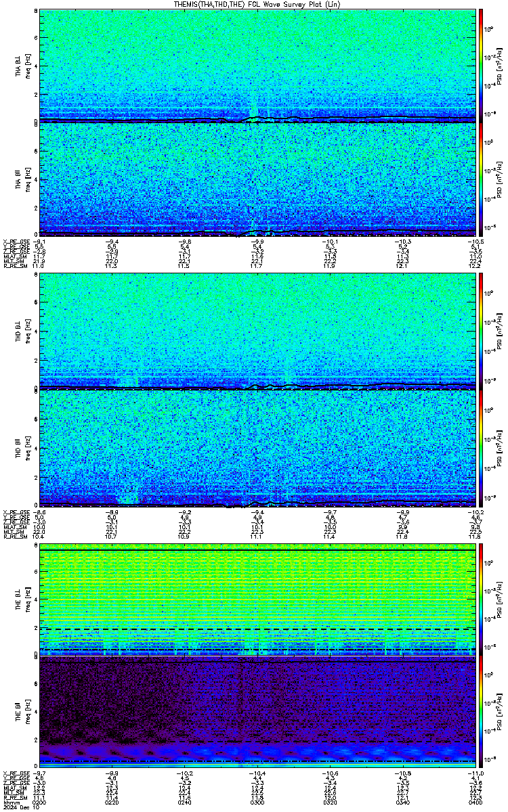Click the 0200 time tick label
This screenshot has height=812, width=508.
pyautogui.click(x=39, y=802)
